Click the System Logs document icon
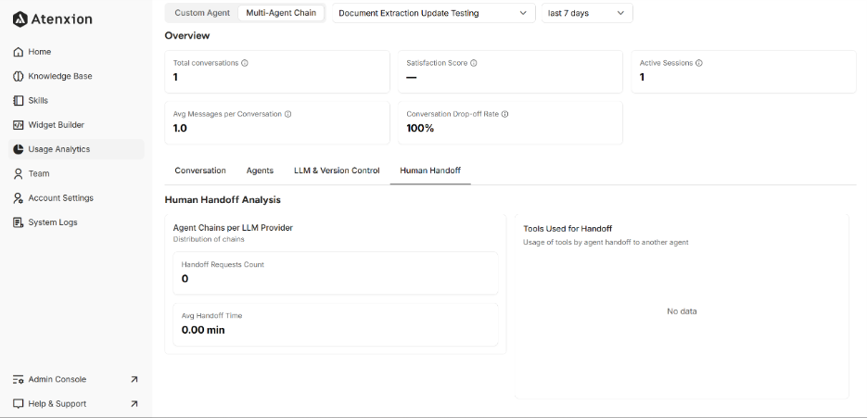The width and height of the screenshot is (868, 418). 18,222
